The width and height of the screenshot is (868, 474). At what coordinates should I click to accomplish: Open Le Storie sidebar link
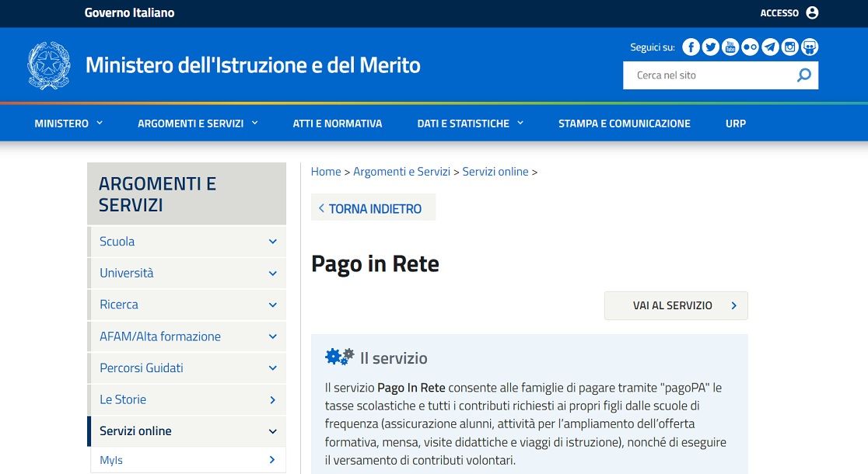(x=123, y=399)
